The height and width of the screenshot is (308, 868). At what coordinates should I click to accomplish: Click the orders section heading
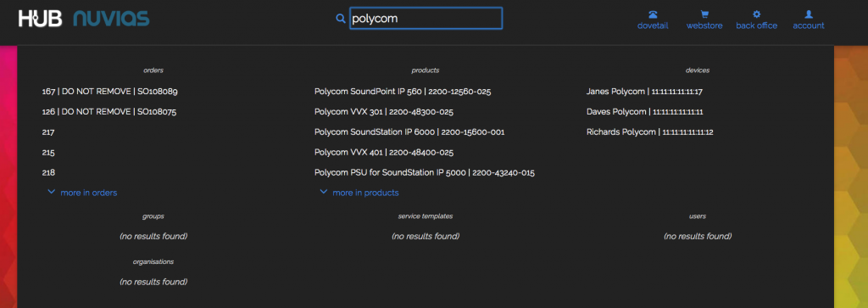153,70
